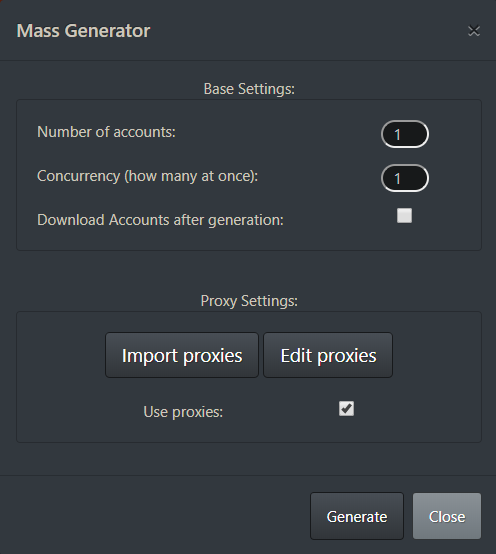
Task: Uncheck the Use proxies checkbox
Action: point(346,408)
